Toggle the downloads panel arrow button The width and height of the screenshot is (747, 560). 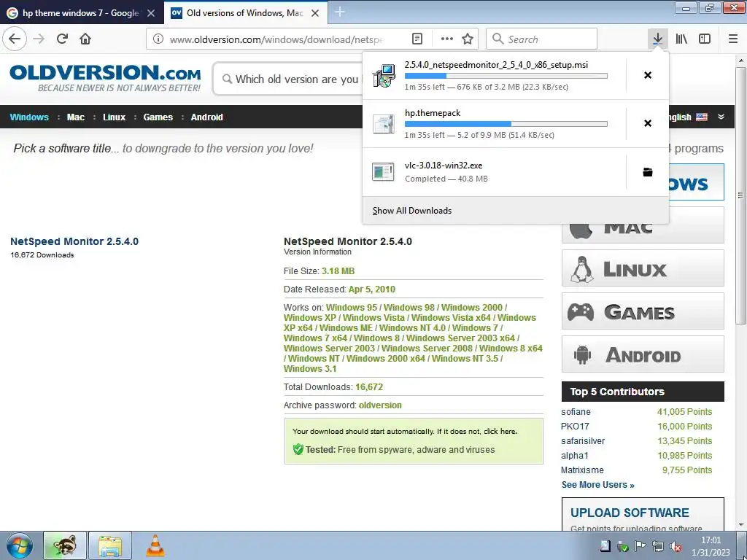(x=657, y=39)
